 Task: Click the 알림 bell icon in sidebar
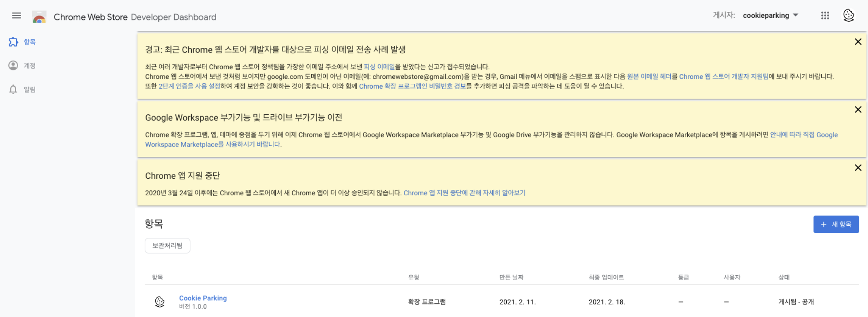tap(13, 89)
